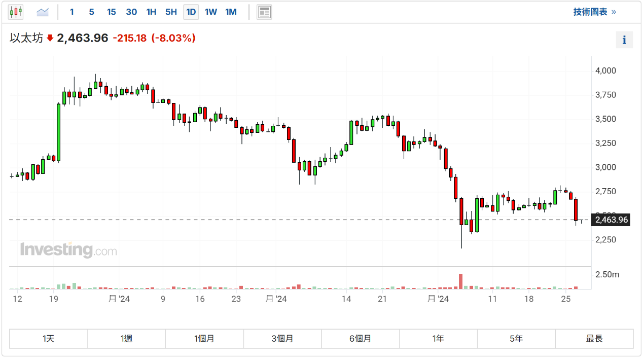This screenshot has height=359, width=644.
Task: Pick the 1M monthly interval
Action: [x=231, y=12]
